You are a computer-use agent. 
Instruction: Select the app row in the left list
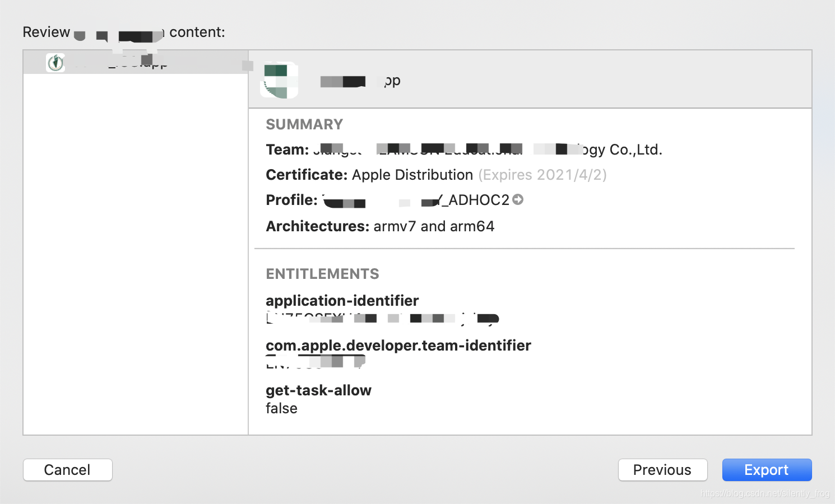pyautogui.click(x=136, y=62)
